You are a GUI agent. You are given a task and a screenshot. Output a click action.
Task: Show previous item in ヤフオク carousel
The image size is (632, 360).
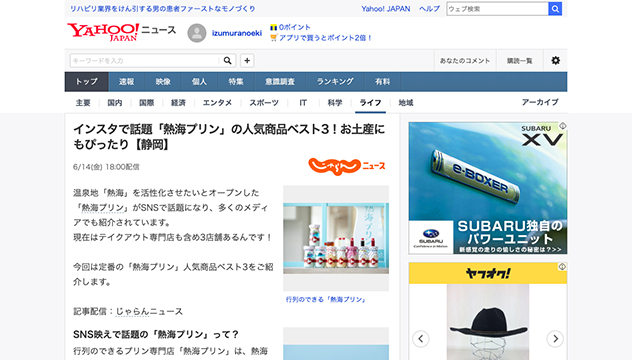point(420,339)
